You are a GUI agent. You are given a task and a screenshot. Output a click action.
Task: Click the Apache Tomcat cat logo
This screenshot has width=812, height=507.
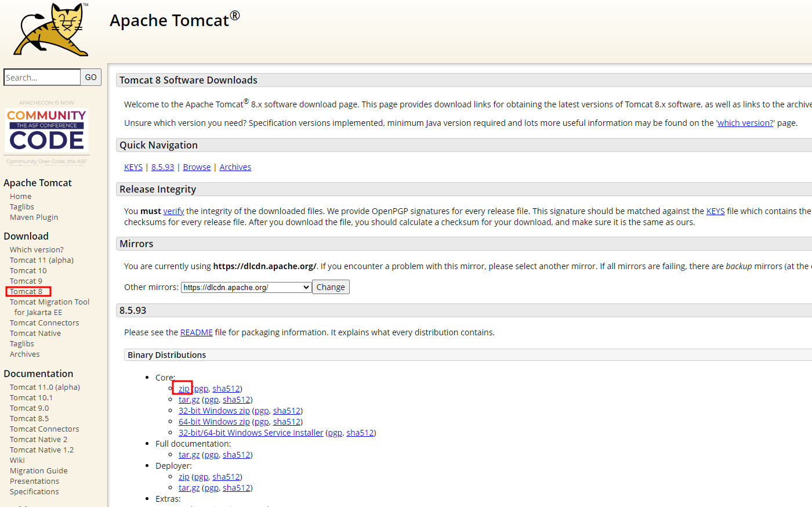click(x=51, y=29)
